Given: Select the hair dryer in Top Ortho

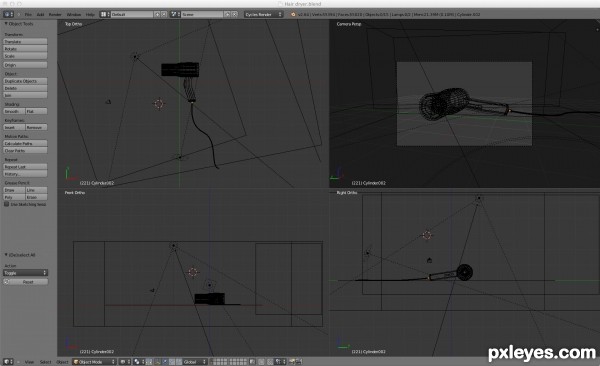Looking at the screenshot, I should [180, 70].
